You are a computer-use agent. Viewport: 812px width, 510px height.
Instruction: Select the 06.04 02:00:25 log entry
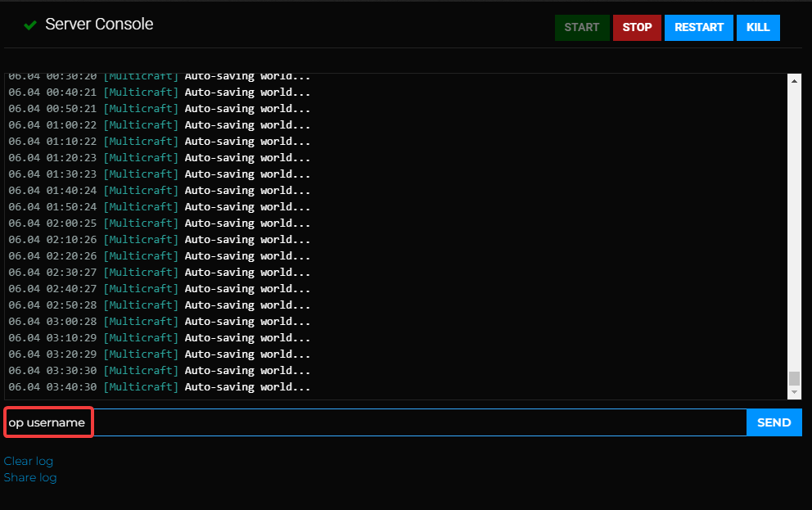(160, 223)
